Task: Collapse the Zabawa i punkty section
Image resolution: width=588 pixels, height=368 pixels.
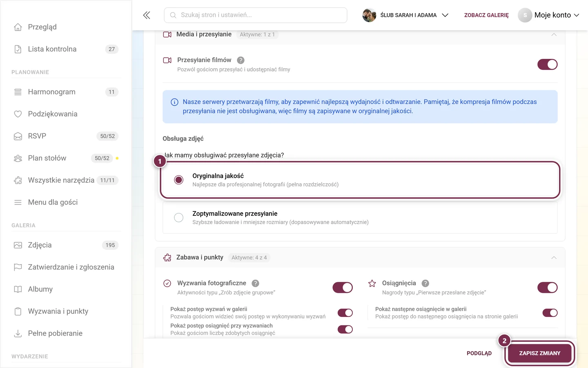Action: (x=554, y=258)
